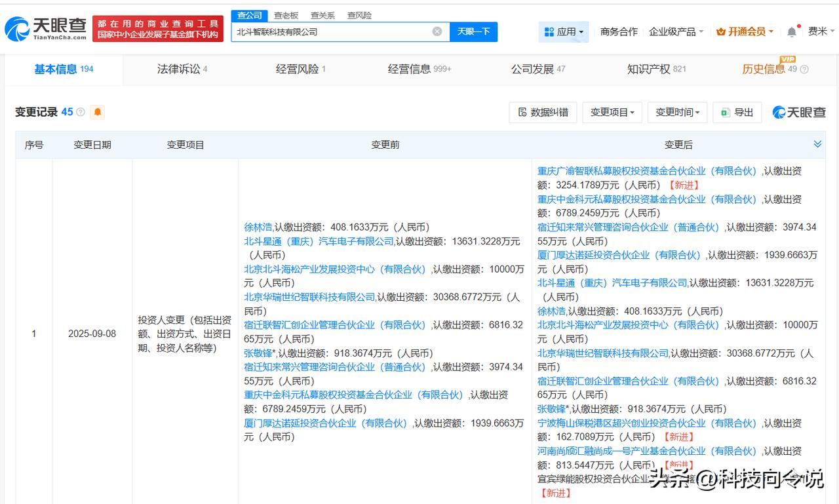
Task: Open 北斗星通（重庆）汽车电子有限公司 in 变更前
Action: click(319, 241)
